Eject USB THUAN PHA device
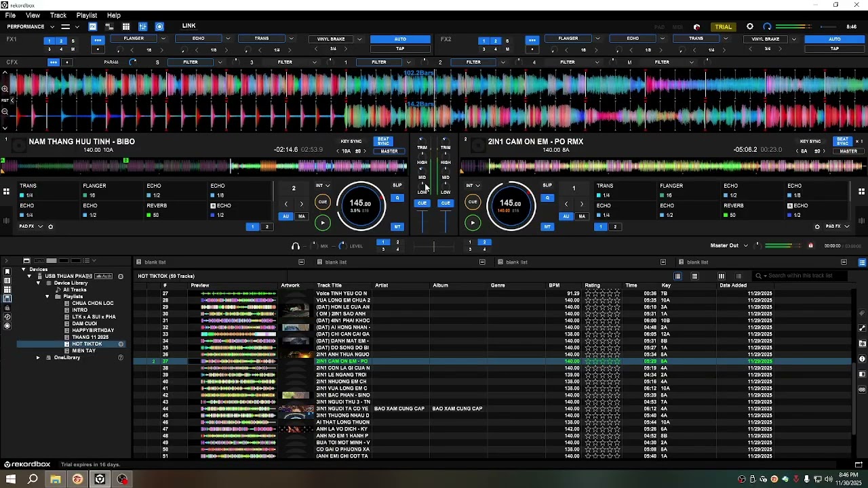The height and width of the screenshot is (488, 868). pos(121,277)
